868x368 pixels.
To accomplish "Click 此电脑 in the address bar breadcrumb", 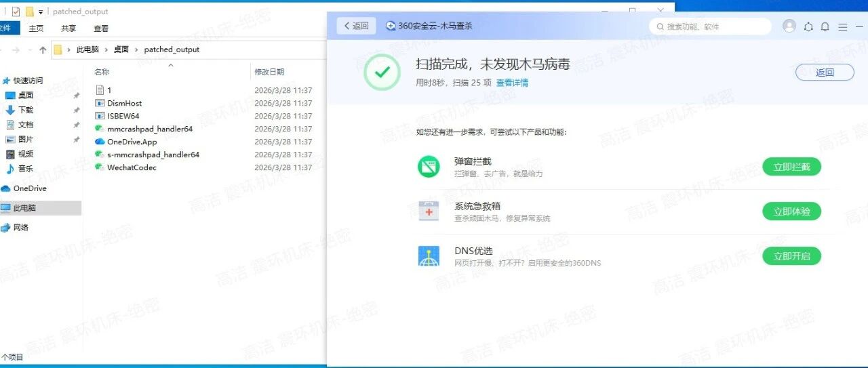I will (87, 49).
